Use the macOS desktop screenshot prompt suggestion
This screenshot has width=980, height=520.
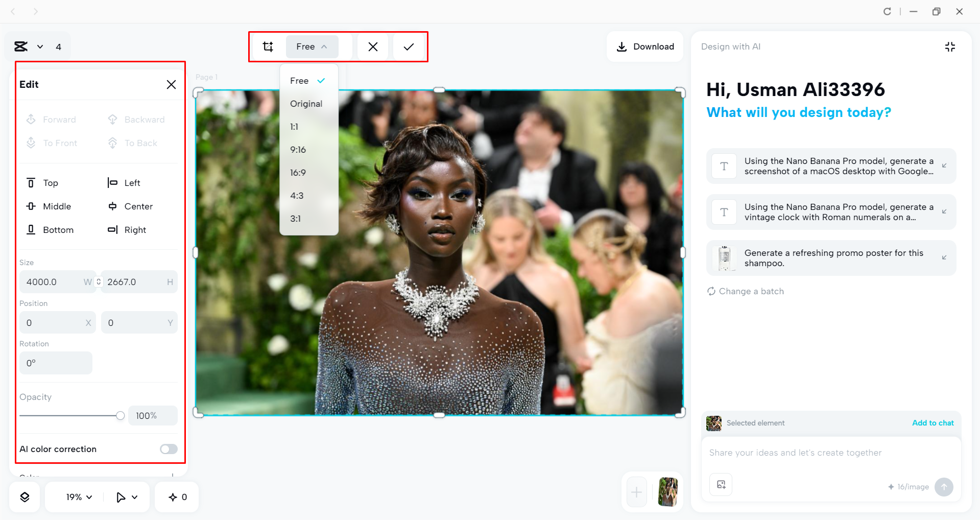tap(831, 166)
